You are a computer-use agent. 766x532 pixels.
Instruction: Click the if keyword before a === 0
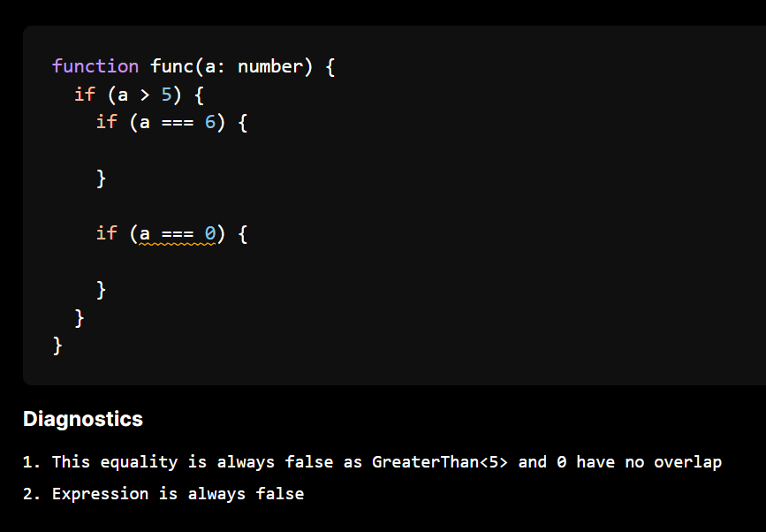coord(107,233)
